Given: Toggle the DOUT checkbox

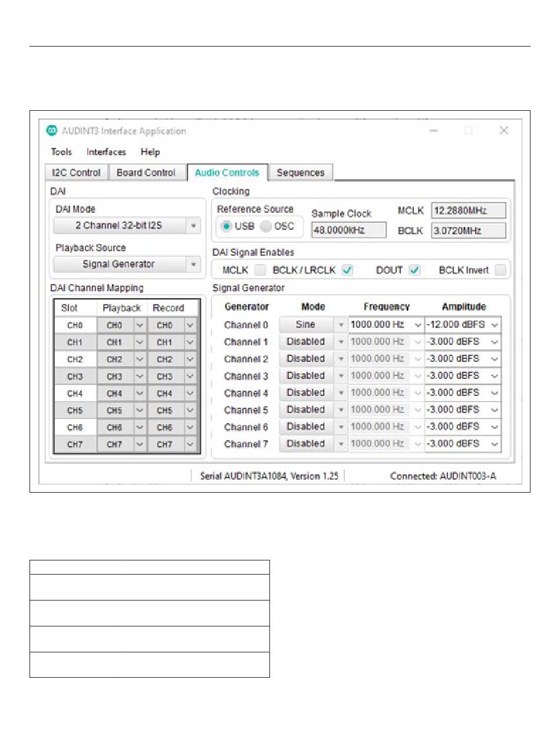Looking at the screenshot, I should tap(415, 270).
